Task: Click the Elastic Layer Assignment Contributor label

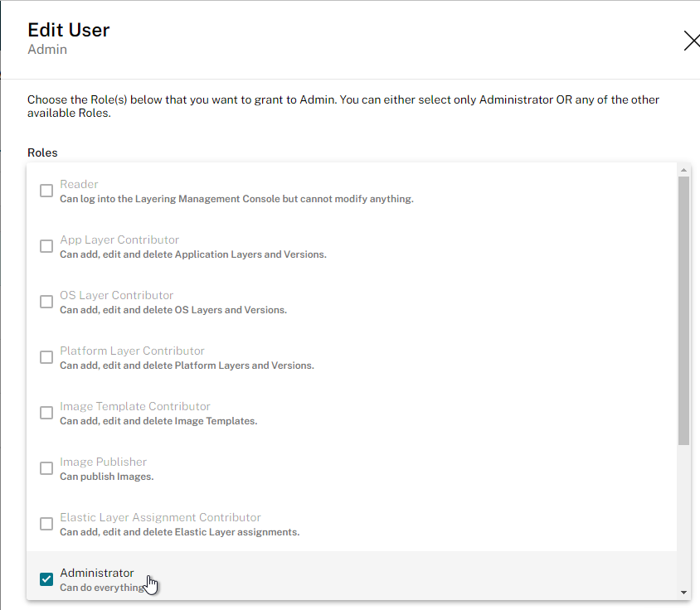Action: [x=160, y=518]
